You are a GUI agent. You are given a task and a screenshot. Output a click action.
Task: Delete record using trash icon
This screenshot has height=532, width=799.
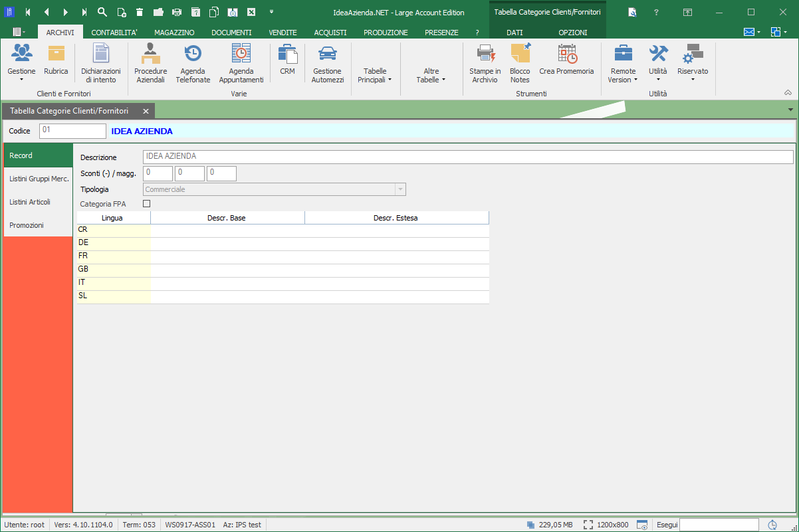(140, 12)
